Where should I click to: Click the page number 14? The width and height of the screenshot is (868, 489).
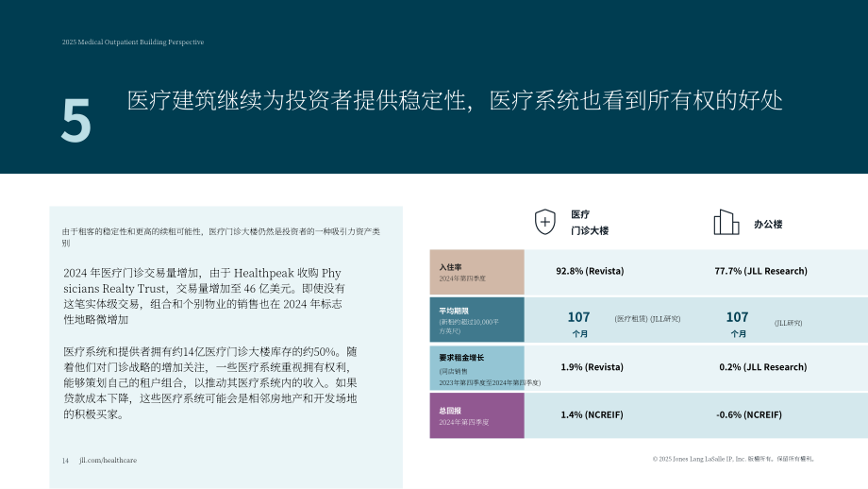65,461
